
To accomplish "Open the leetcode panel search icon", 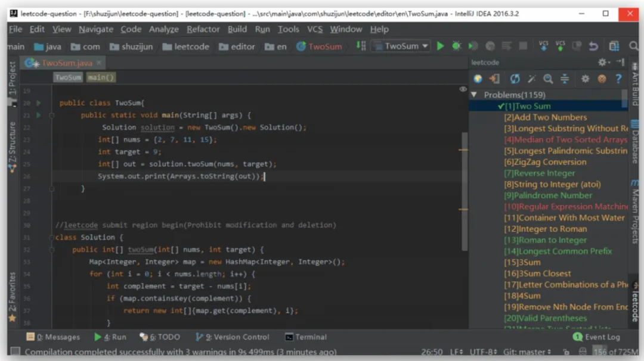I will point(548,79).
